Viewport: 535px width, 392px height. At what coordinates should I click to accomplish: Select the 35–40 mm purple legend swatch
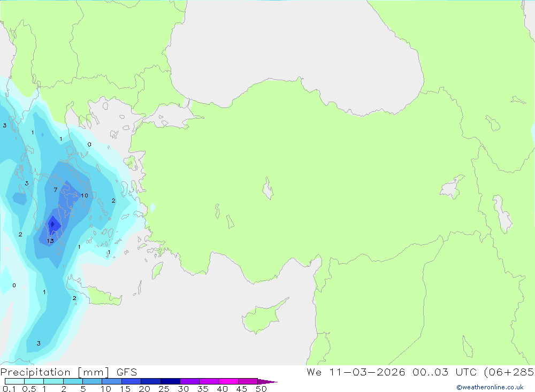pos(209,381)
